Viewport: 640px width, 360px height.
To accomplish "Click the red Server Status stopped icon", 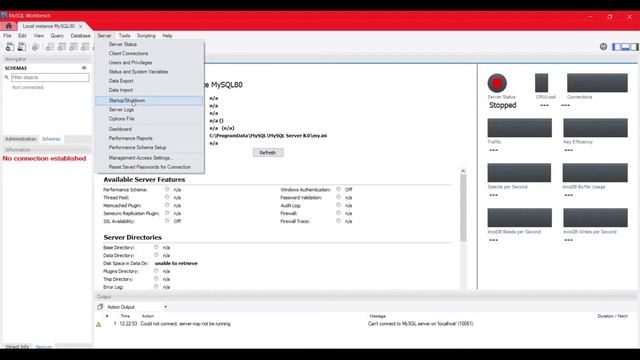I will pos(497,83).
